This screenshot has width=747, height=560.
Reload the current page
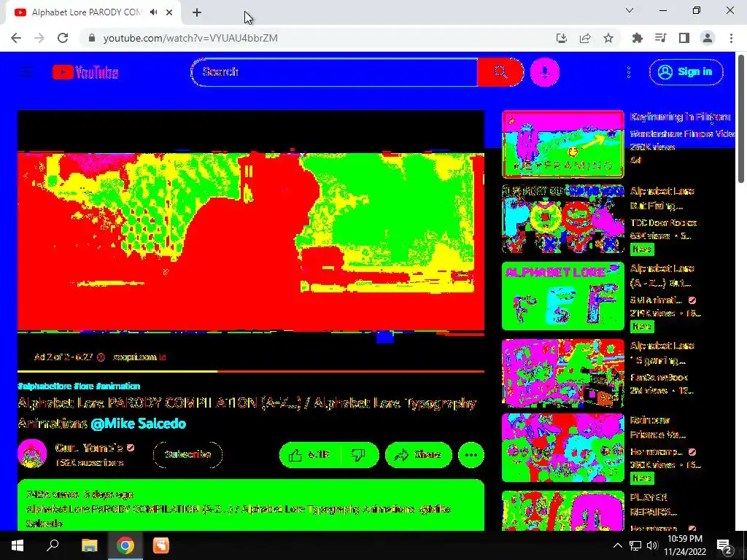pyautogui.click(x=63, y=38)
